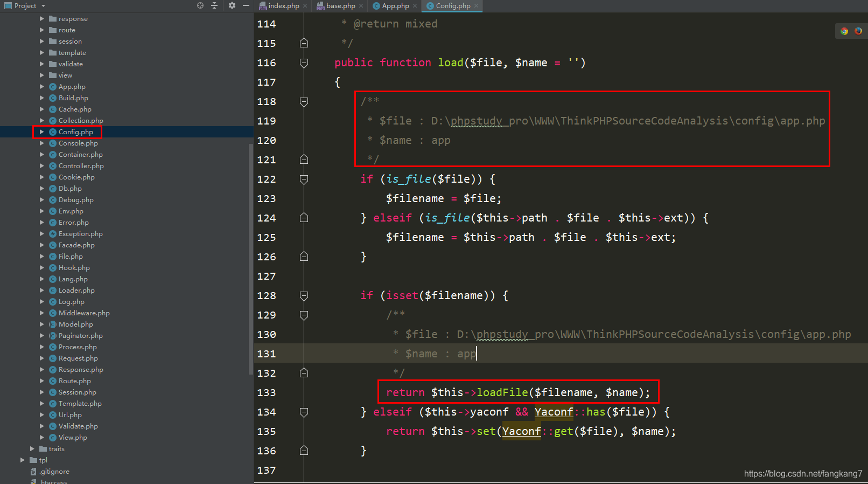Click the icon beside Paginator.php
Image resolution: width=868 pixels, height=484 pixels.
[53, 336]
